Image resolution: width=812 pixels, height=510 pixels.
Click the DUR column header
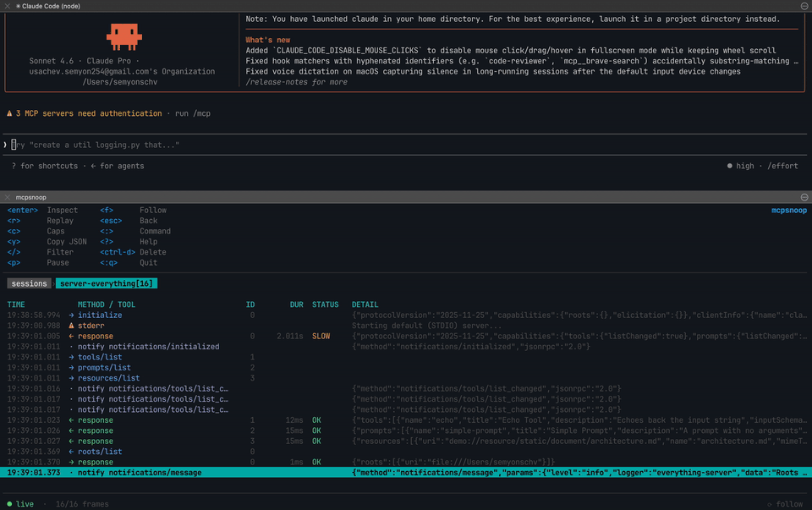297,304
